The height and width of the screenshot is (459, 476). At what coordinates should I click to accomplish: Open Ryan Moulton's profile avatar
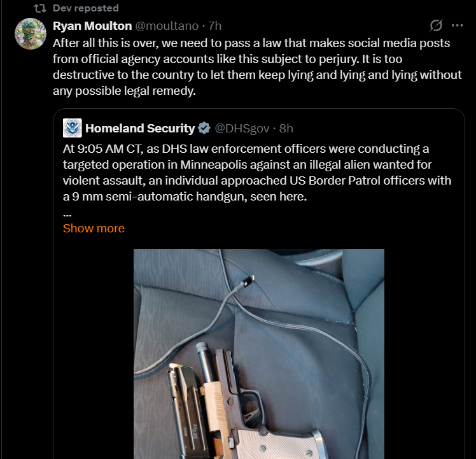pyautogui.click(x=31, y=33)
